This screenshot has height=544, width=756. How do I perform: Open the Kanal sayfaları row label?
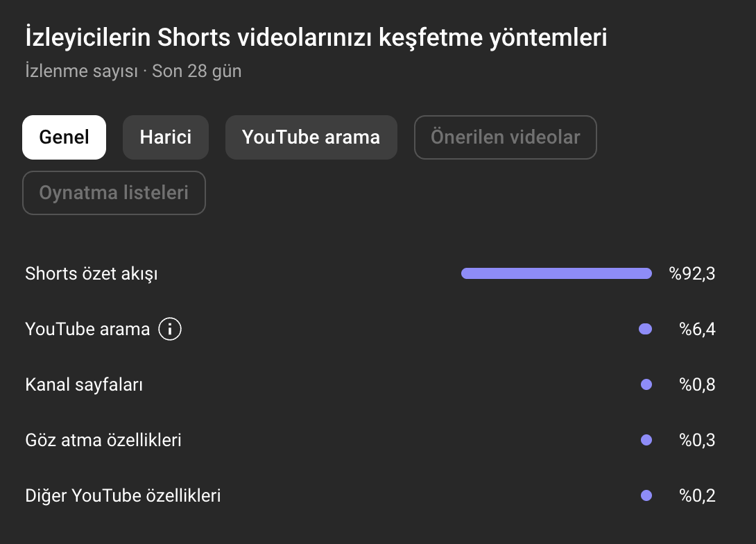click(84, 384)
